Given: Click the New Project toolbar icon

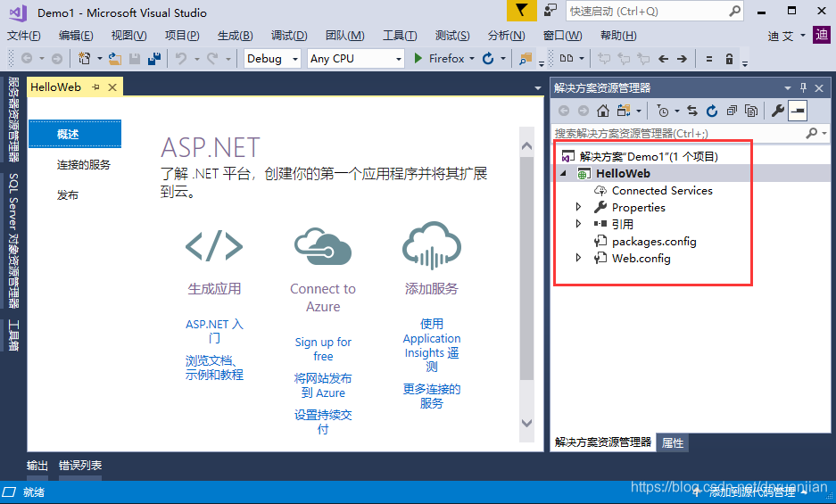Looking at the screenshot, I should [x=84, y=59].
